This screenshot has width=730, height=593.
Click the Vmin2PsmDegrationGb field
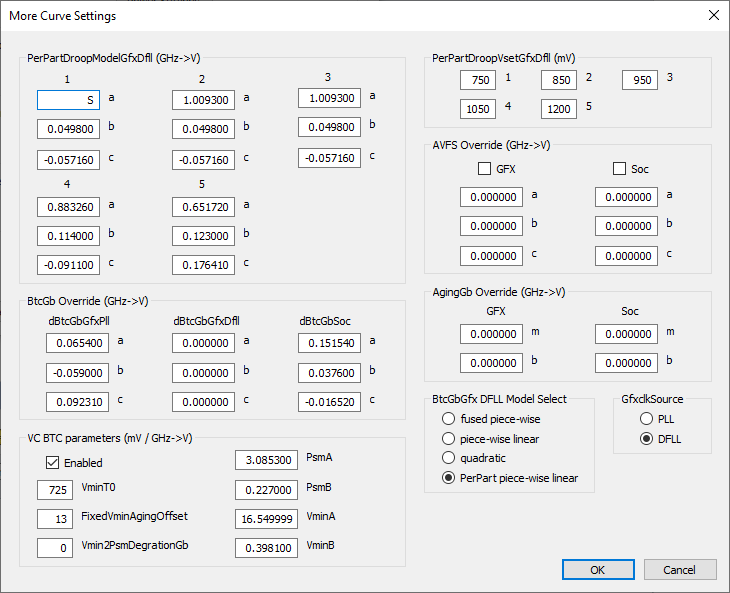55,548
